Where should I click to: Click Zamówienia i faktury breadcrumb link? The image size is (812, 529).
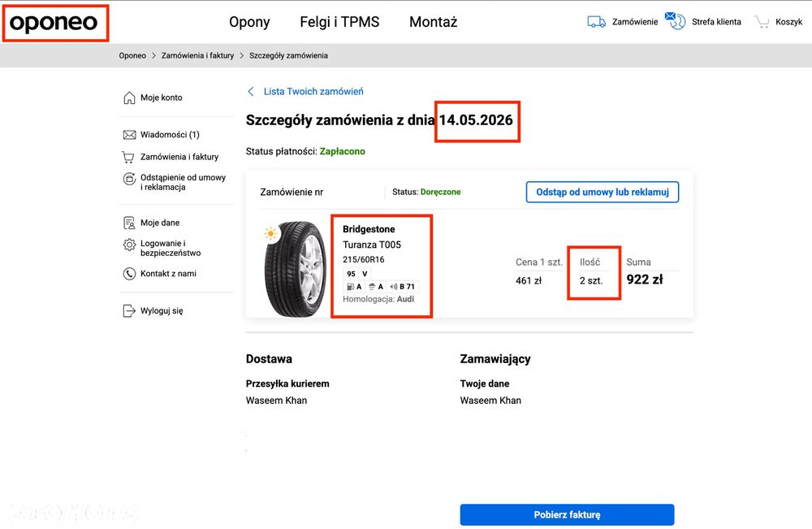[198, 55]
